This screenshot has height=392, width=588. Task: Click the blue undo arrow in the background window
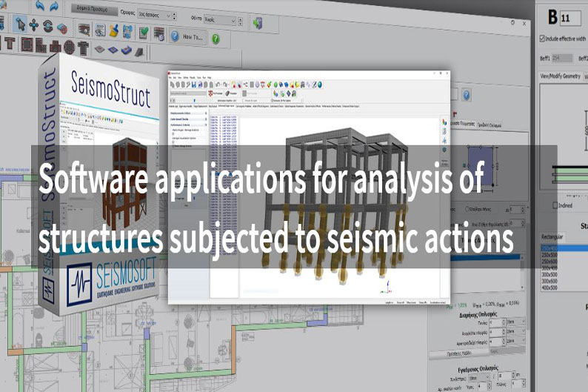click(x=40, y=5)
